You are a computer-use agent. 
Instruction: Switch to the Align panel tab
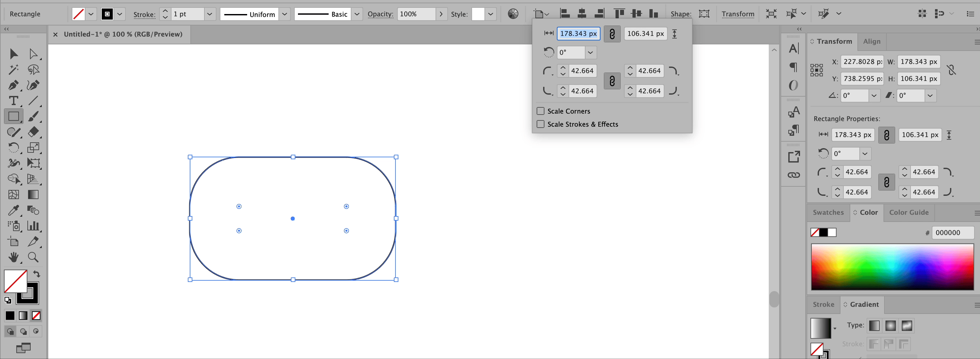pyautogui.click(x=871, y=41)
